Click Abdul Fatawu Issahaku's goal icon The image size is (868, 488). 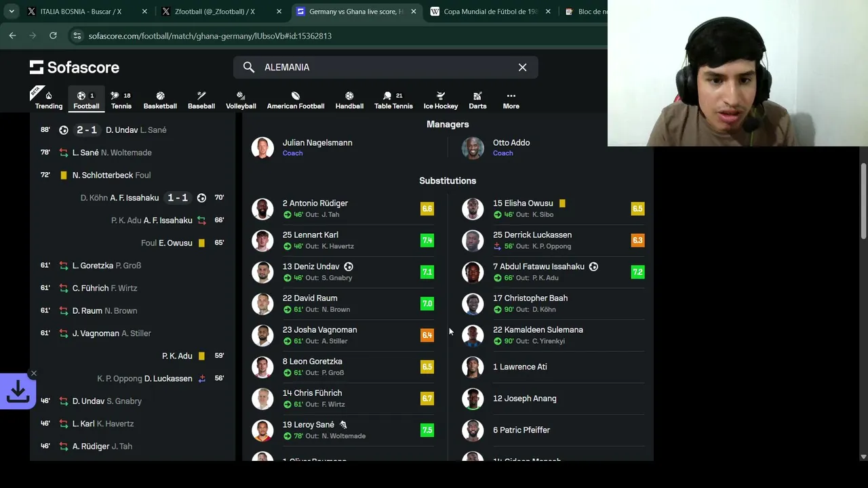tap(593, 266)
